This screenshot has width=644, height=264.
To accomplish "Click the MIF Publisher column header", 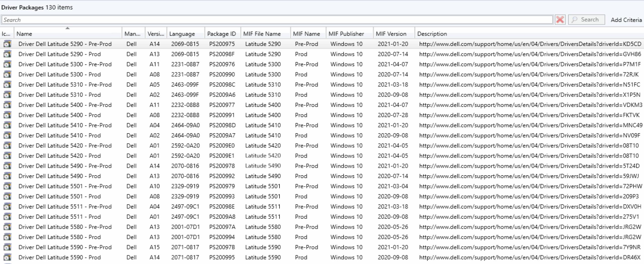I will 346,34.
